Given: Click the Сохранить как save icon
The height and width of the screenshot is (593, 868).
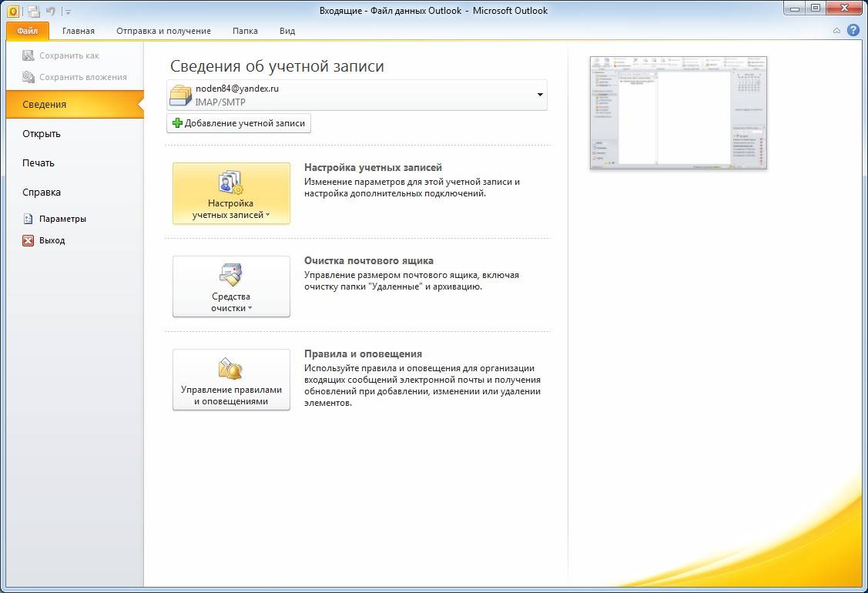Looking at the screenshot, I should pyautogui.click(x=28, y=55).
